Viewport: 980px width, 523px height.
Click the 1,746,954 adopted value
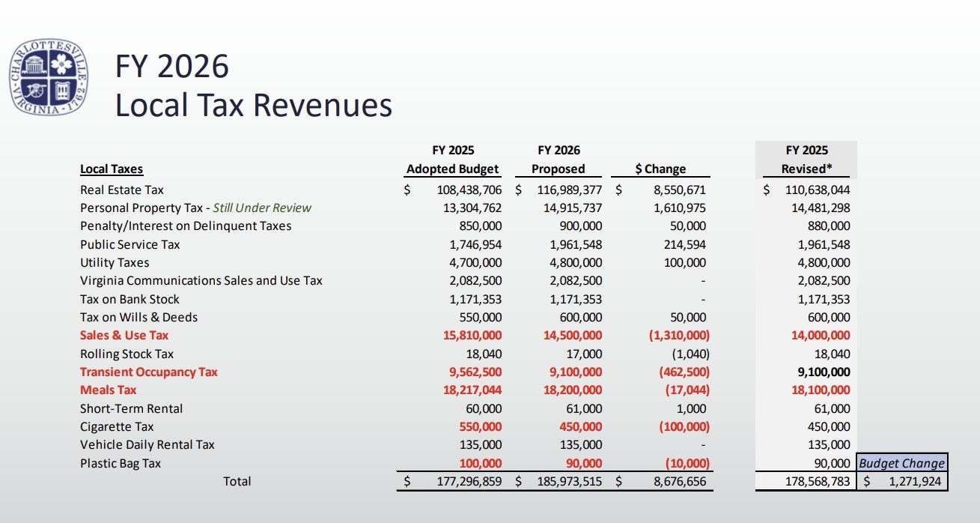click(476, 244)
